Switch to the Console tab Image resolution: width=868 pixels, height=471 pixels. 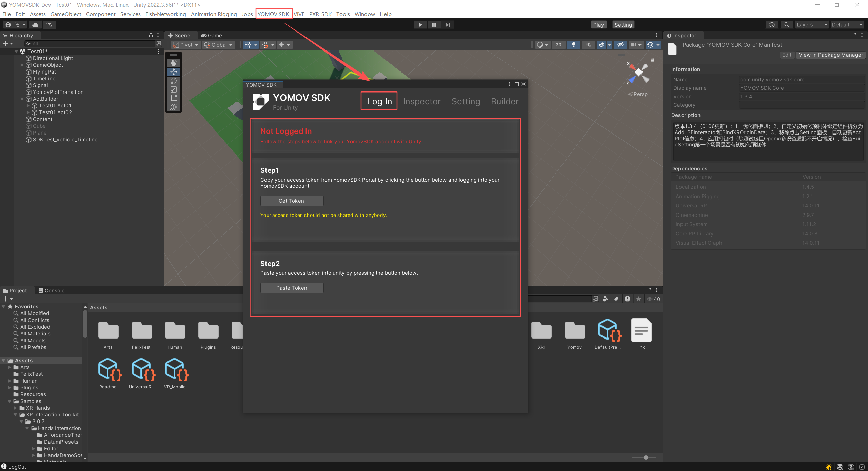click(52, 290)
